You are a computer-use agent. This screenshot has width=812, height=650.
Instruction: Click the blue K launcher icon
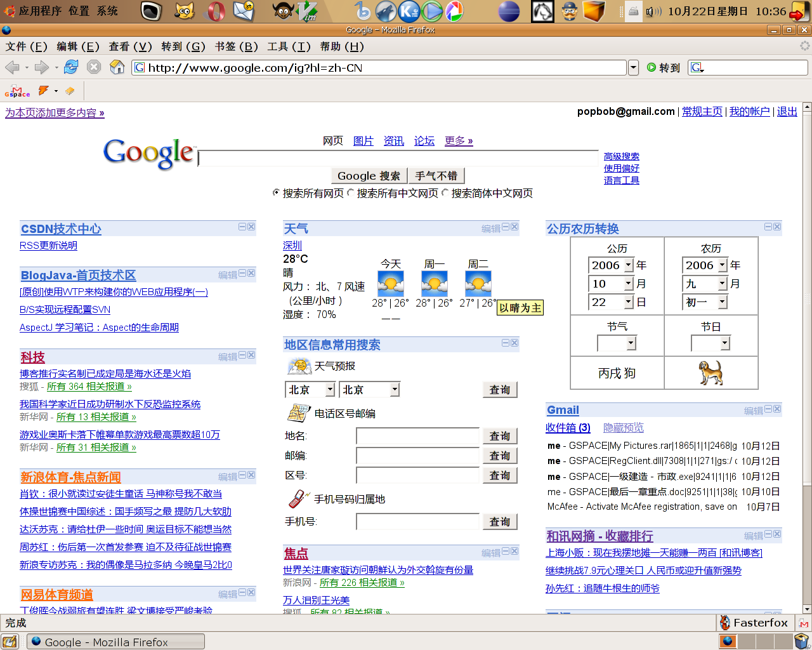409,11
